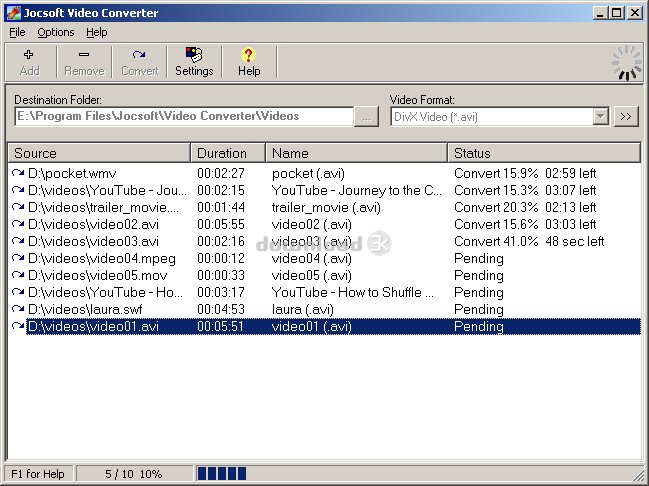This screenshot has width=649, height=486.
Task: Close the Jocsoft Video Converter window
Action: [635, 13]
